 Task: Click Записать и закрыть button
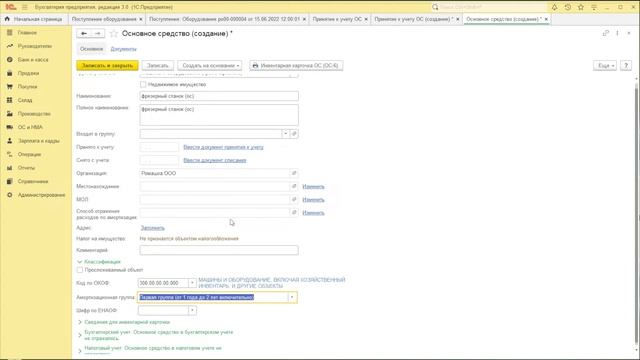[x=107, y=65]
